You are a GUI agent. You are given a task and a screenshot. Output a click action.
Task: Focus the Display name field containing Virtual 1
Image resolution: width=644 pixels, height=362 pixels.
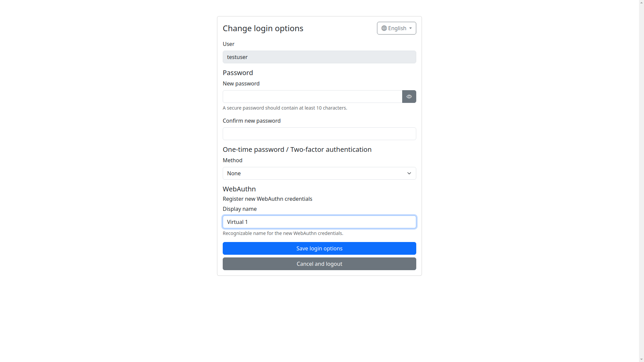point(319,222)
